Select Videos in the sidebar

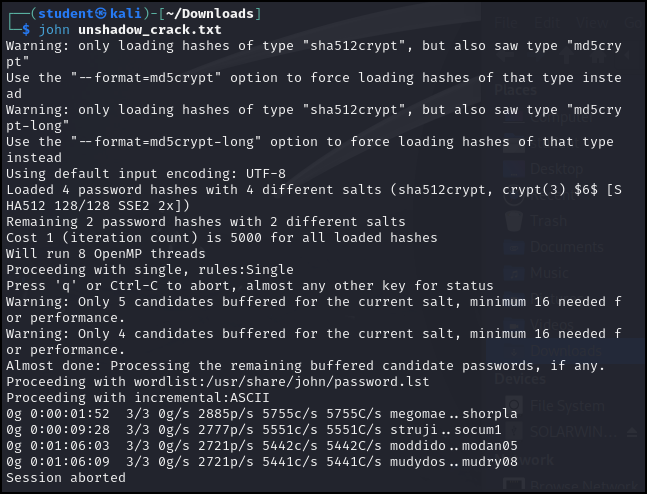tap(552, 324)
